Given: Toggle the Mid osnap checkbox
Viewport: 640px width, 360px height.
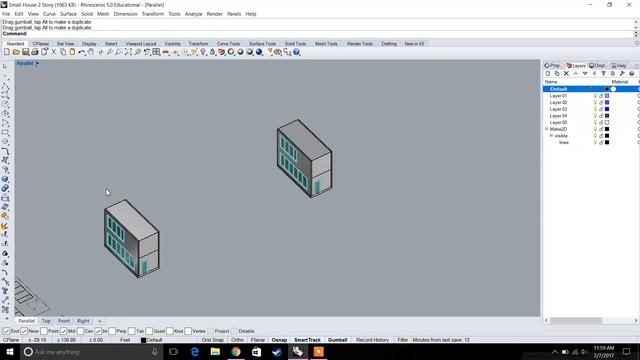Looking at the screenshot, I should coord(63,331).
